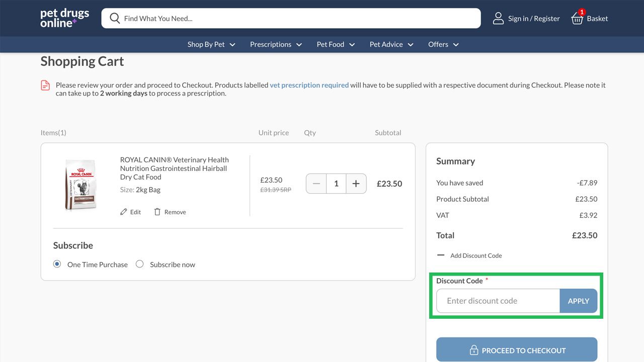
Task: Click the pet drugs online logo
Action: coord(65,18)
